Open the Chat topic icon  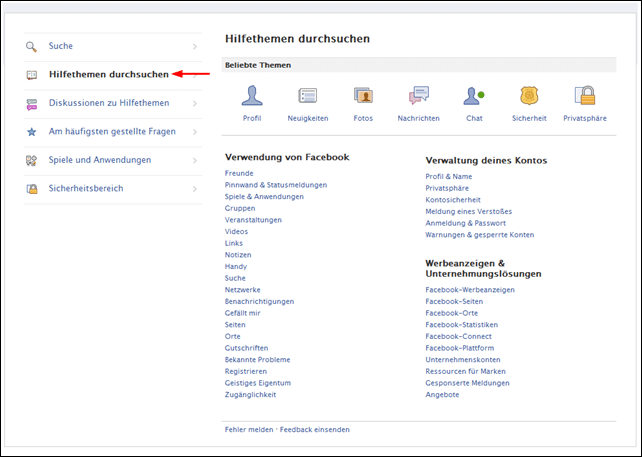coord(474,96)
